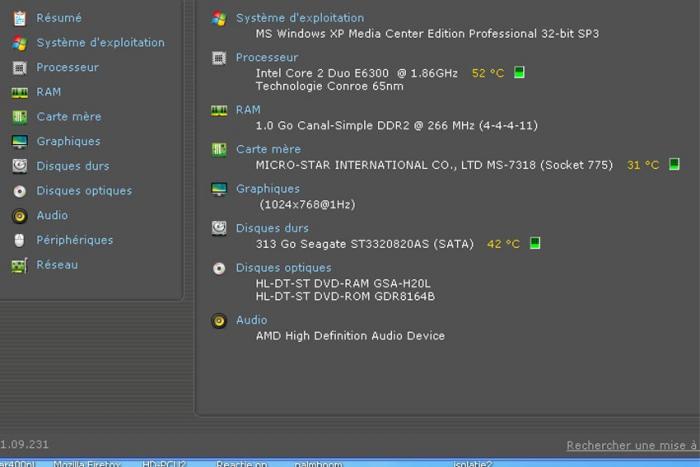Click HL-DT-ST DVD-ROM GDR8164B entry
700x467 pixels.
tap(345, 296)
